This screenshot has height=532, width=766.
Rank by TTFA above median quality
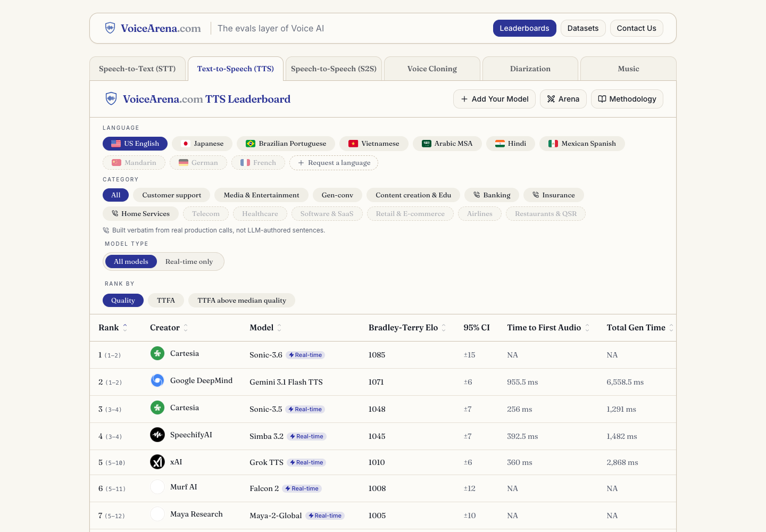point(242,301)
